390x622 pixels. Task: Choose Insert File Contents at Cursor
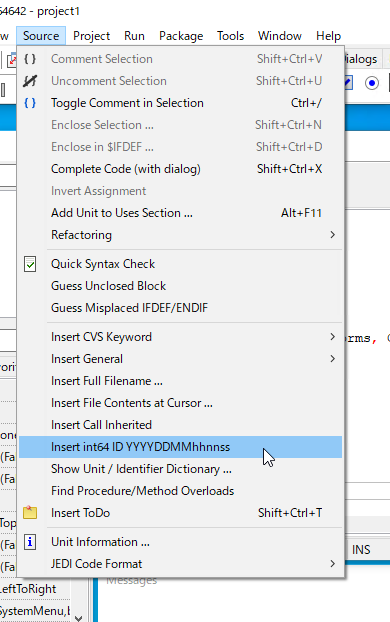coord(181,403)
